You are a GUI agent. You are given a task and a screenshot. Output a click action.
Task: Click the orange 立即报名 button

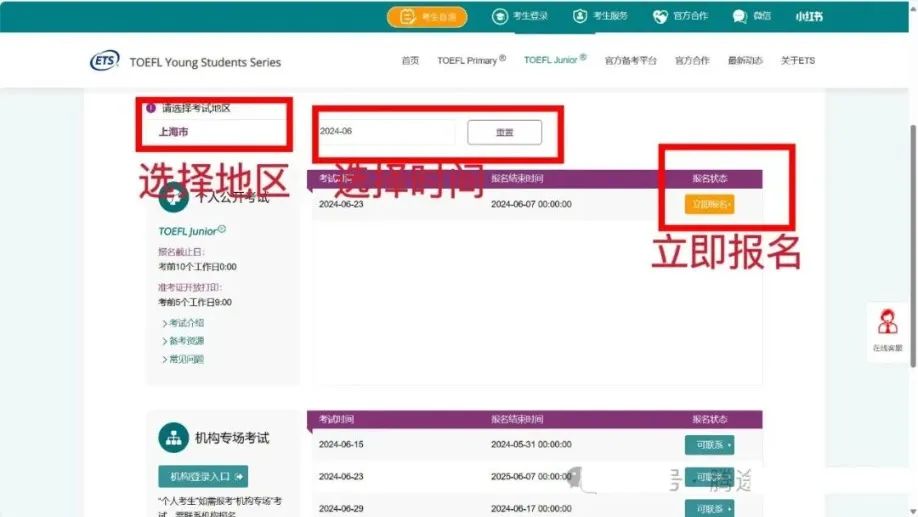709,204
